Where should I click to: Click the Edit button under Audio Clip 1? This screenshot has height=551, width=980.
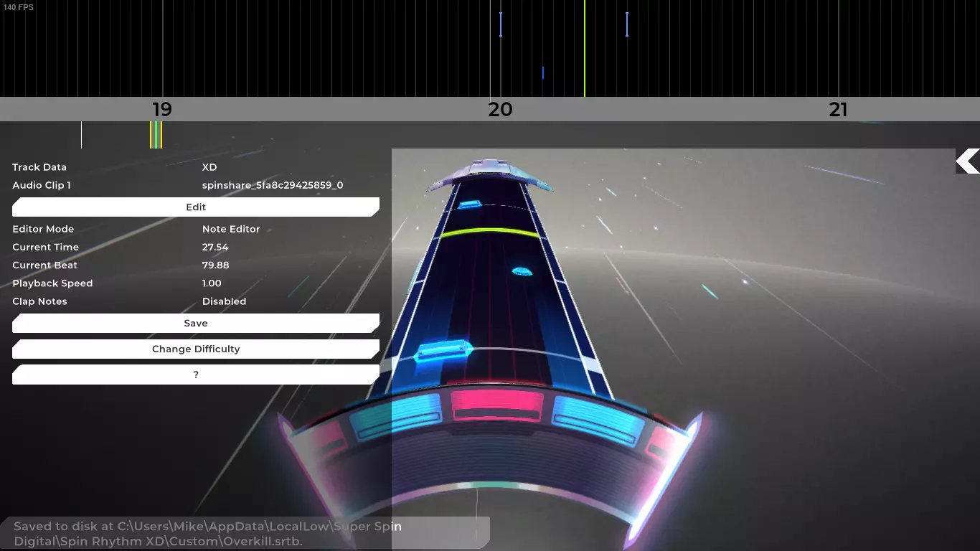click(x=196, y=207)
